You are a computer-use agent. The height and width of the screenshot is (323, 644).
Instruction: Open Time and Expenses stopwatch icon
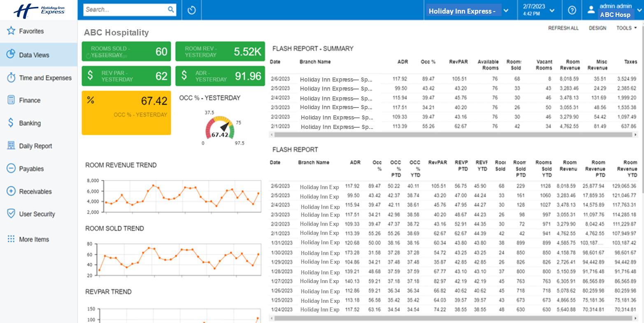(11, 78)
